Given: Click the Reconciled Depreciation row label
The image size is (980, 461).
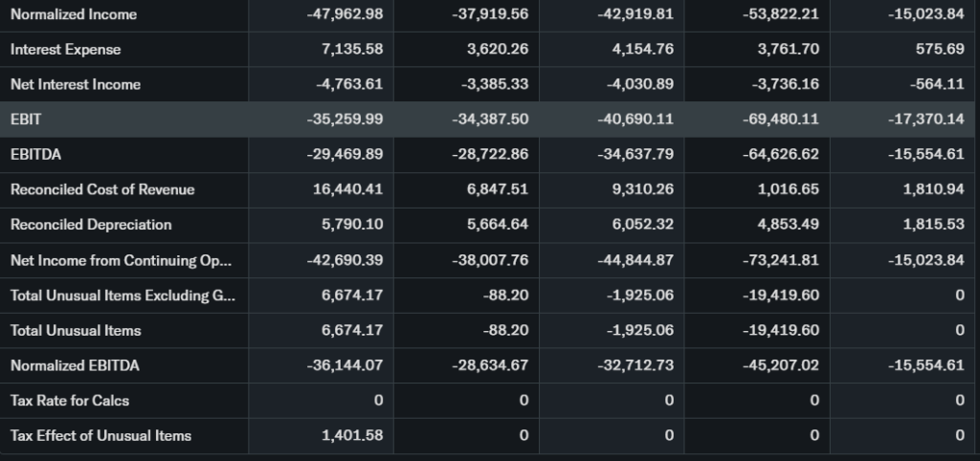Looking at the screenshot, I should click(x=91, y=225).
